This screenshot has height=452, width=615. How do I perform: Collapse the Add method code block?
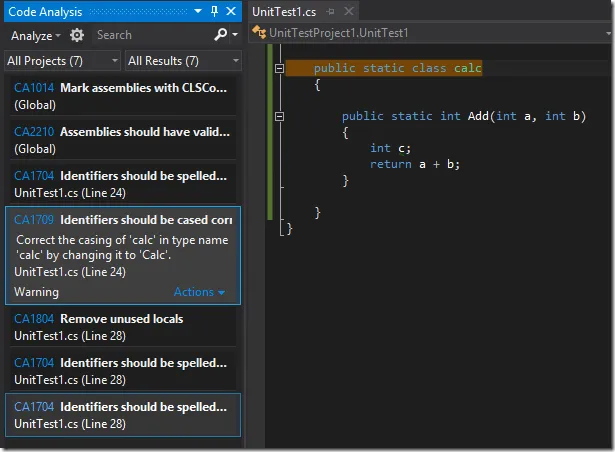click(279, 116)
